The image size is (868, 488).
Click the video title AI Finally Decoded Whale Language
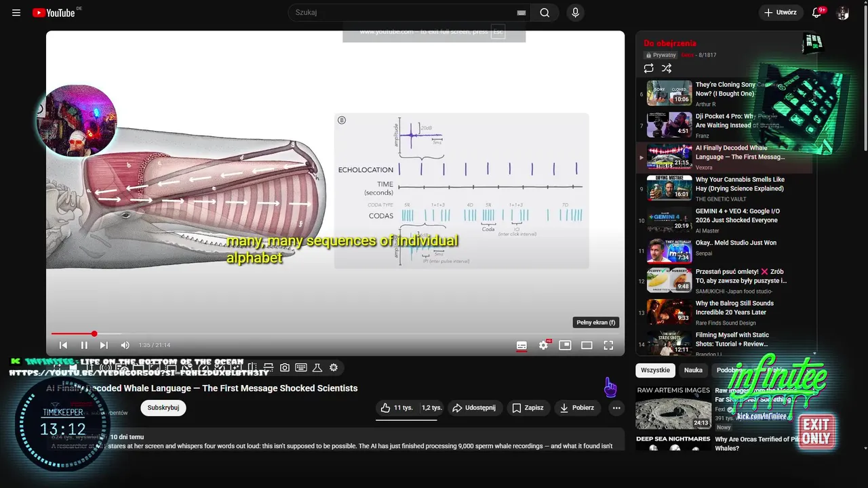coord(201,388)
